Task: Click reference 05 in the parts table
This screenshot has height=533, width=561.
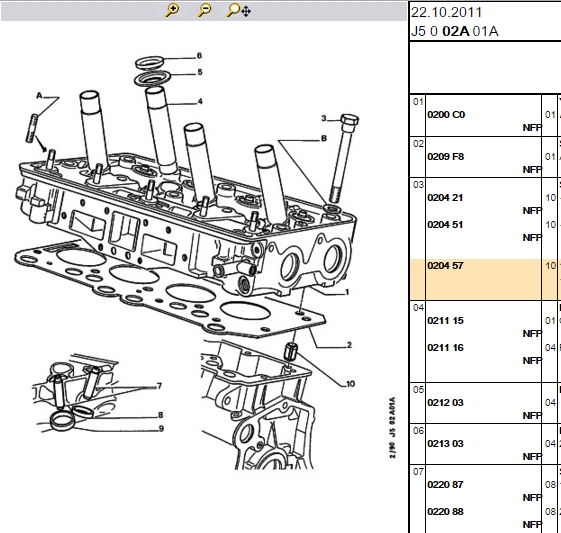Action: [x=418, y=390]
